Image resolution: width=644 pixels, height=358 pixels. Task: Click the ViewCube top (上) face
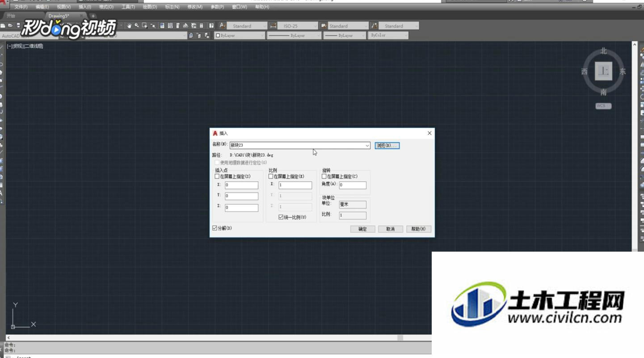[603, 71]
